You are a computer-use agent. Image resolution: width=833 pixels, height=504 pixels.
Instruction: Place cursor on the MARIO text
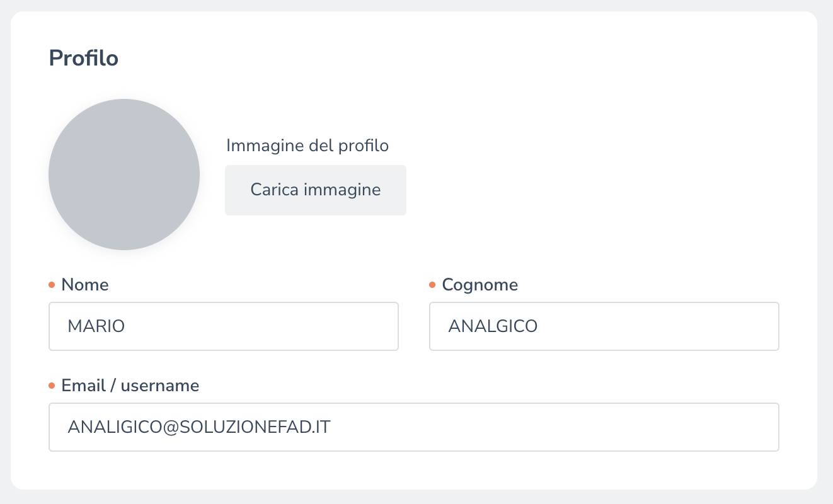point(96,326)
